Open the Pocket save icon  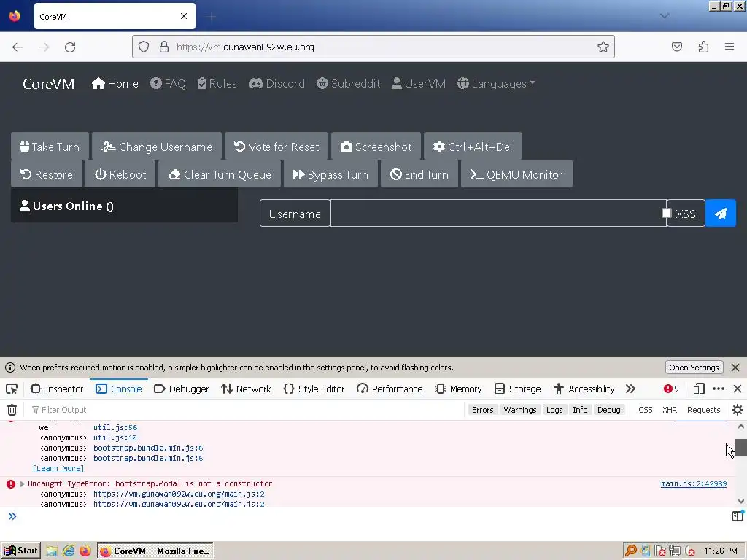(x=677, y=47)
